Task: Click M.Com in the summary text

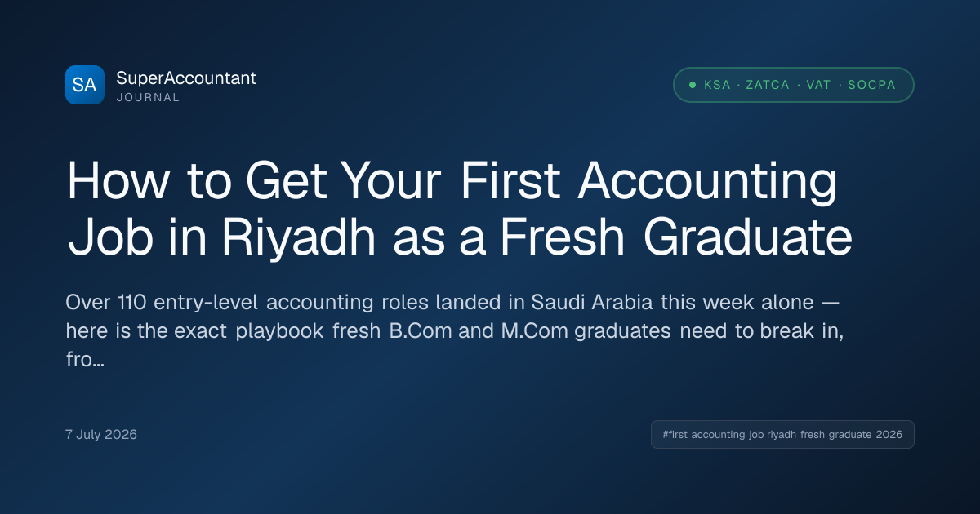Action: point(525,331)
